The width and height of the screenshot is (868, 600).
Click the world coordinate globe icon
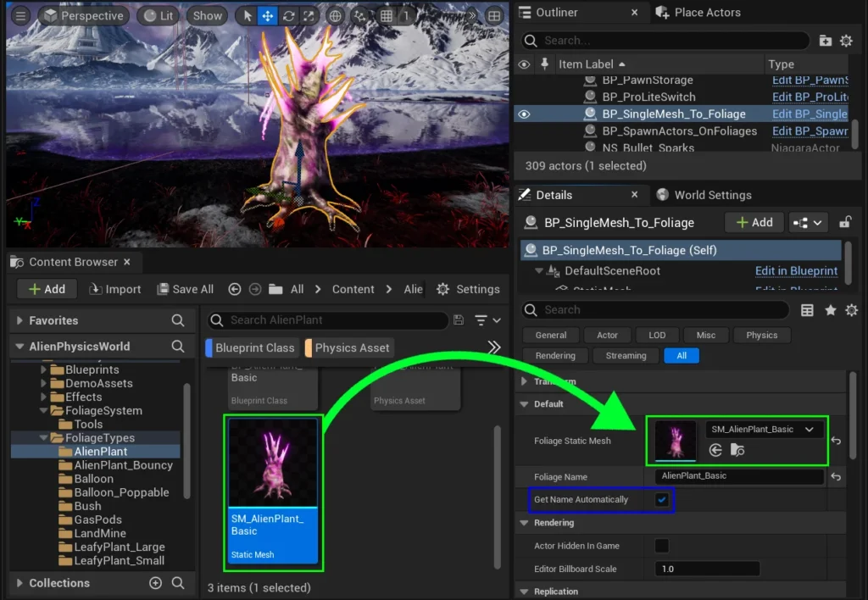pyautogui.click(x=336, y=16)
